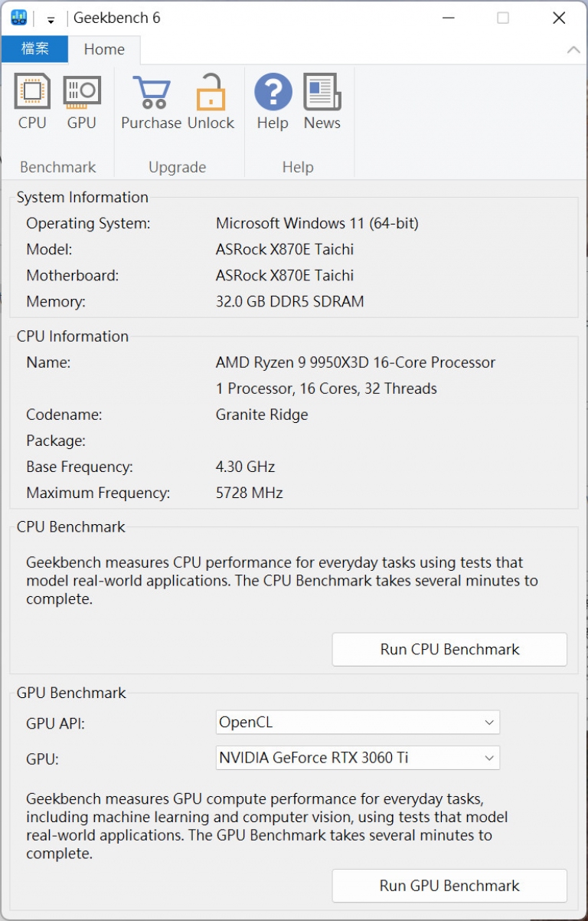Image resolution: width=588 pixels, height=921 pixels.
Task: Expand the GPU API OpenCL dropdown
Action: click(x=358, y=722)
